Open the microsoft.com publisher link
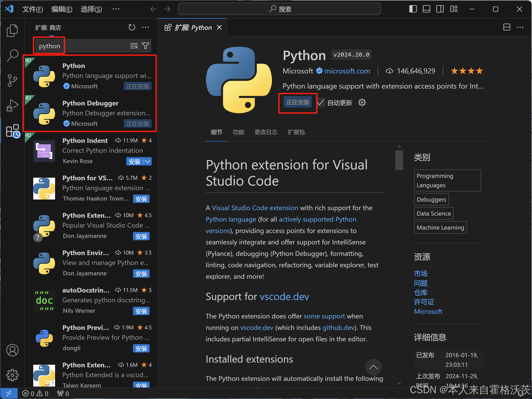Screen dimensions: 532x399 click(x=347, y=71)
